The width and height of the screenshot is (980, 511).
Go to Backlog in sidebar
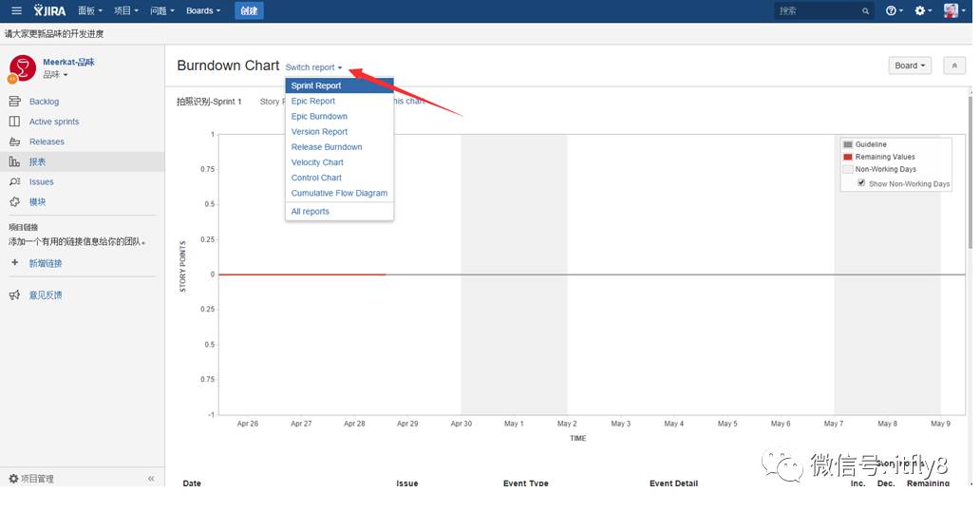44,102
